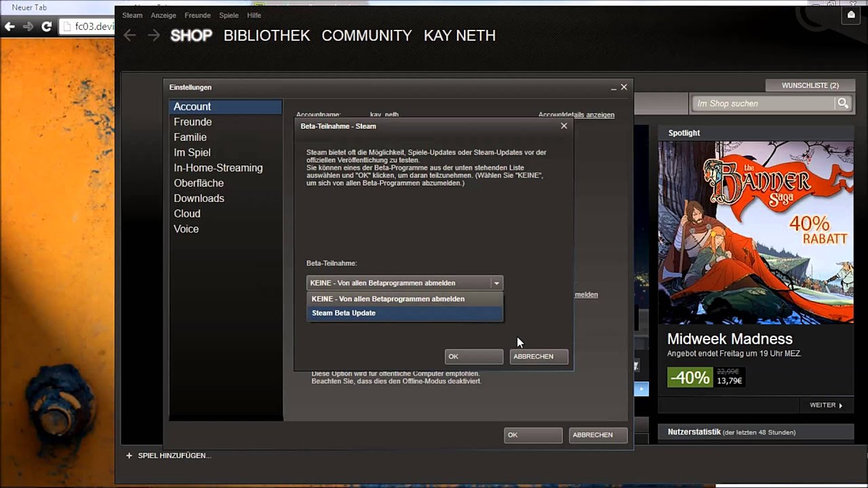Minimize the Einstellungen window

tap(613, 87)
